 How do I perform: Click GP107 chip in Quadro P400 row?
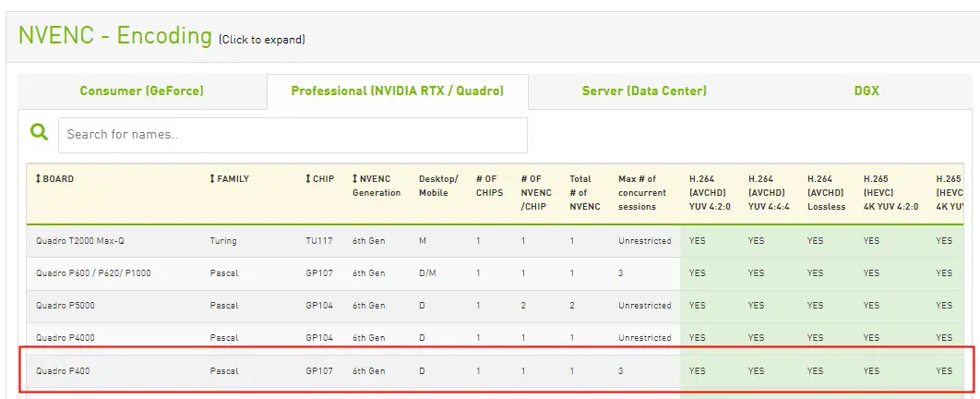319,371
